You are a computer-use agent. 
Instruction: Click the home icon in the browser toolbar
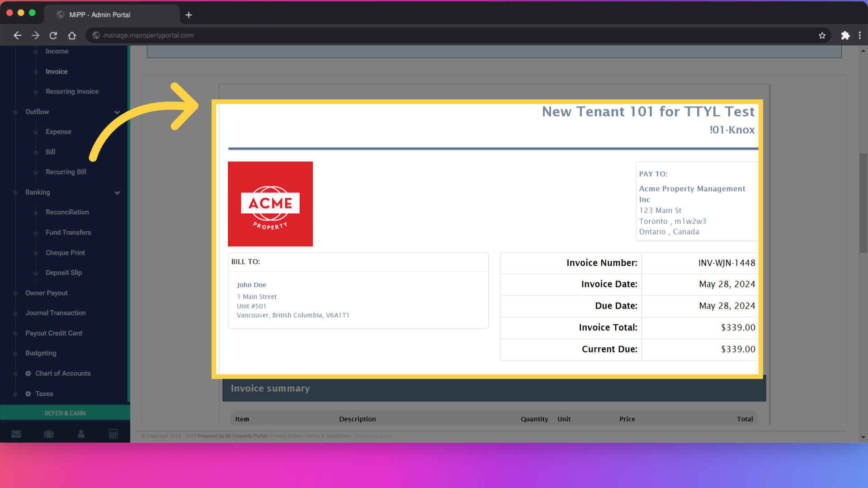click(72, 35)
